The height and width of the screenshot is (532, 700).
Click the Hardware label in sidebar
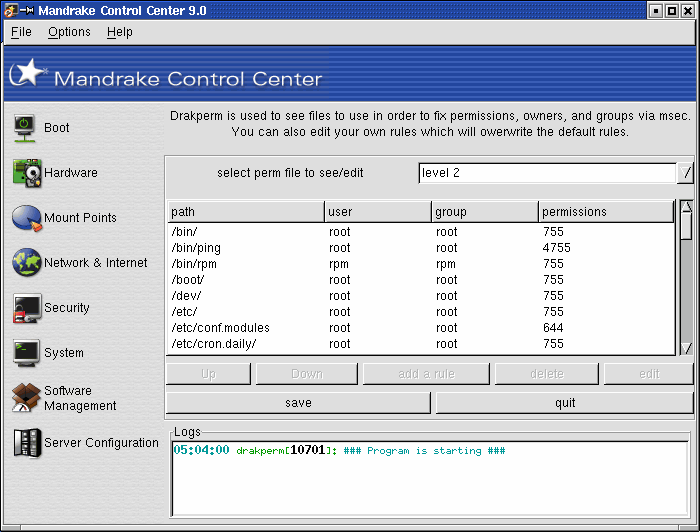click(71, 173)
